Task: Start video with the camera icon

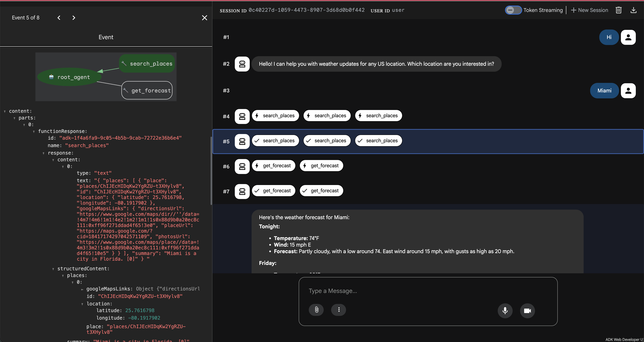Action: click(x=528, y=311)
